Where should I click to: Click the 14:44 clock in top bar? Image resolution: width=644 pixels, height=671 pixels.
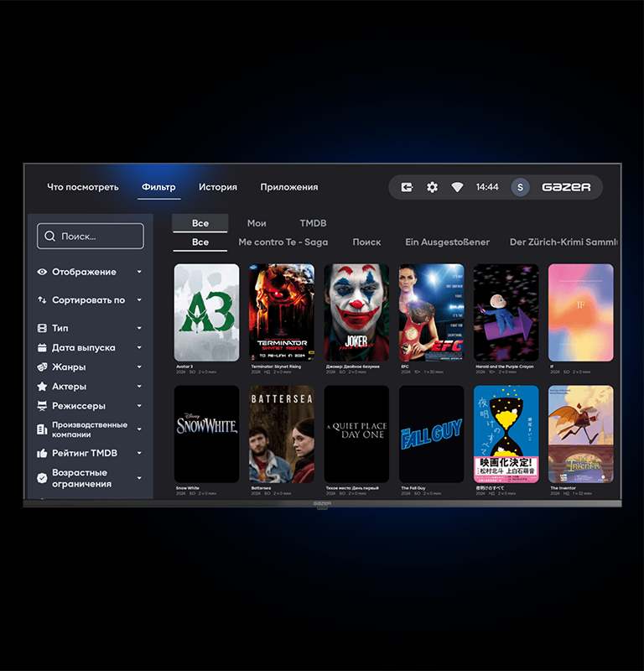point(487,187)
